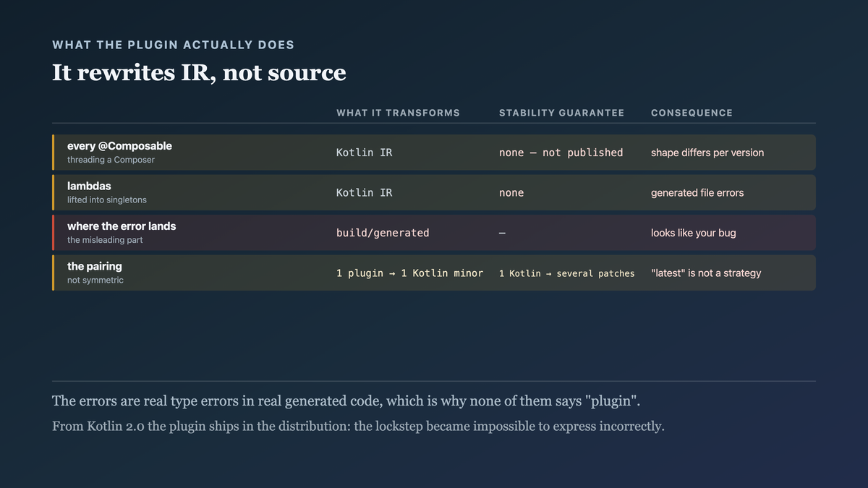Click the 'WHAT IT TRANSFORMS' column header
This screenshot has width=868, height=488.
[x=398, y=113]
